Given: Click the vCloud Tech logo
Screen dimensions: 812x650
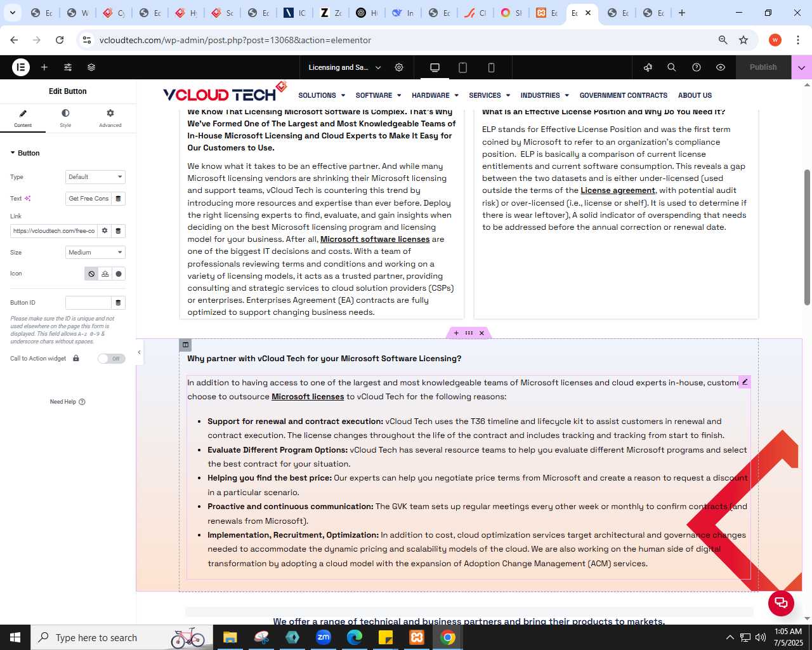Looking at the screenshot, I should click(225, 93).
